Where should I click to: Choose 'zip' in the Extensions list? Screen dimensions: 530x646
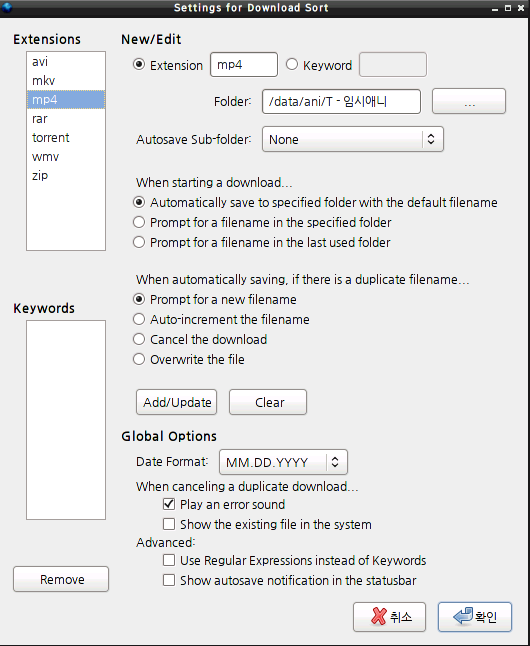66,176
